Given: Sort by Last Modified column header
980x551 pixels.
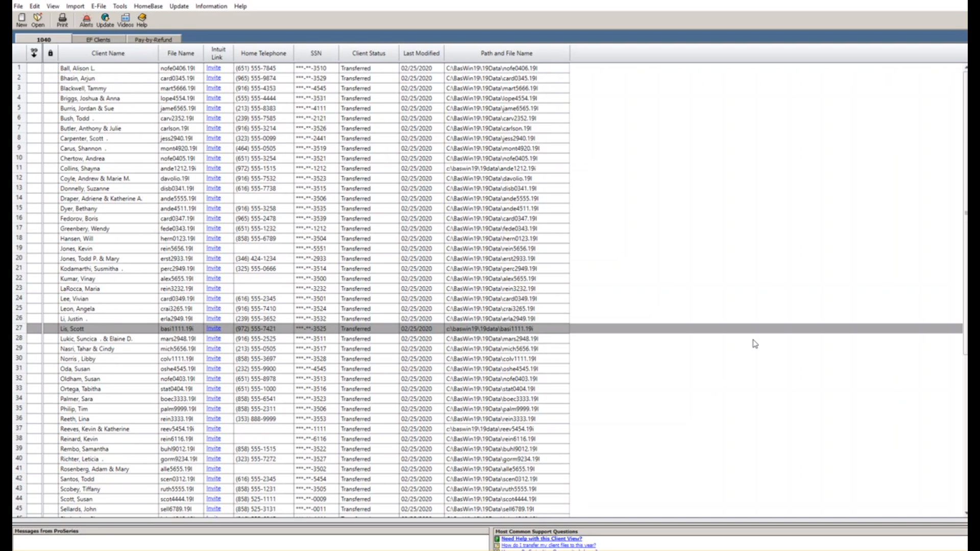Looking at the screenshot, I should (x=421, y=53).
